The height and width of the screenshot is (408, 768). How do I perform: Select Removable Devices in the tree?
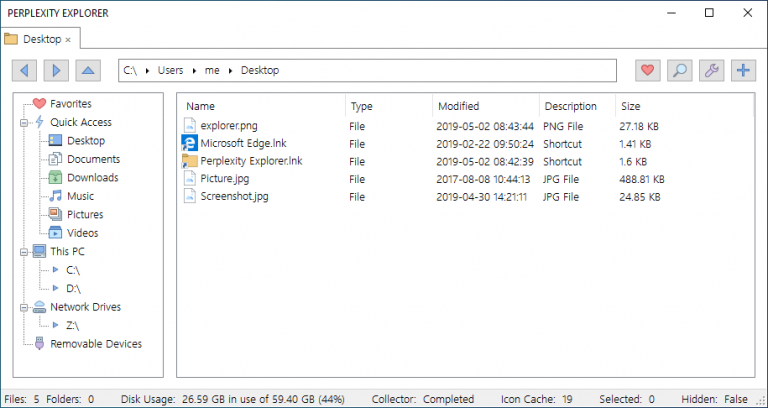click(96, 344)
